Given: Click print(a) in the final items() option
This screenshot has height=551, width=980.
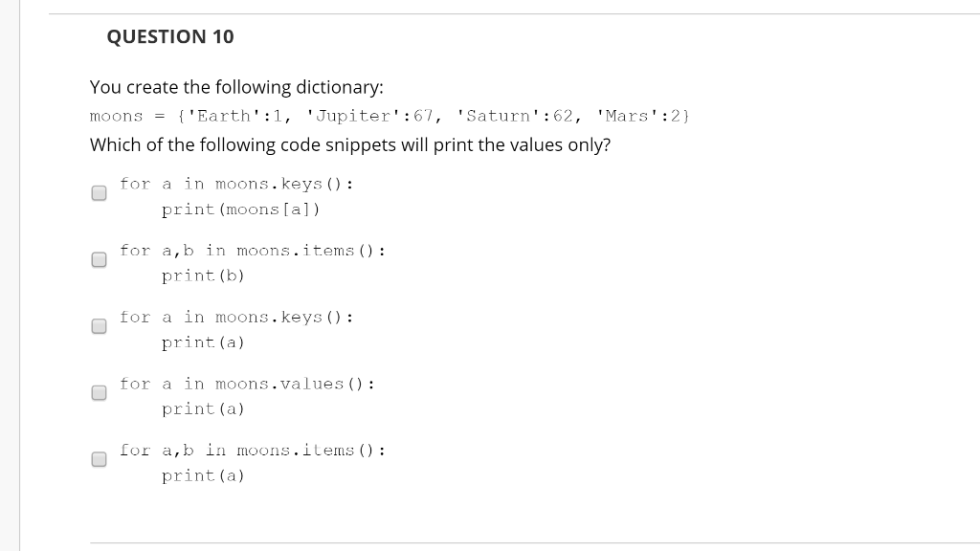Looking at the screenshot, I should (203, 475).
